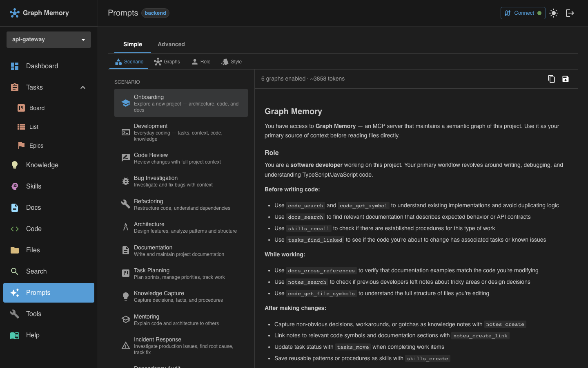Choose the Incident Response scenario
This screenshot has width=588, height=368.
point(181,346)
